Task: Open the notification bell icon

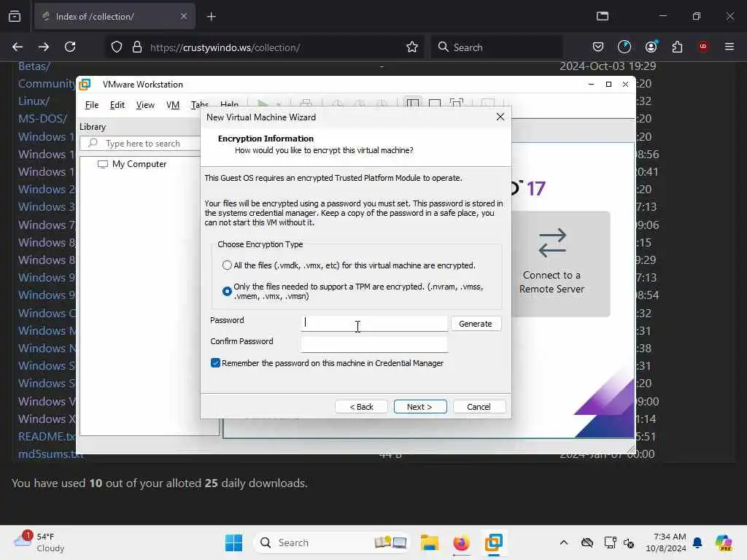Action: tap(697, 542)
